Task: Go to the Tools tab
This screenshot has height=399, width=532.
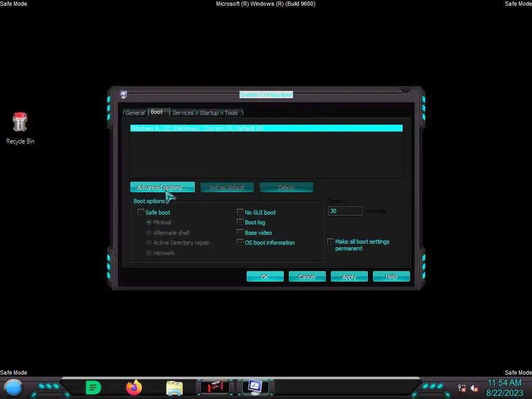Action: (231, 113)
